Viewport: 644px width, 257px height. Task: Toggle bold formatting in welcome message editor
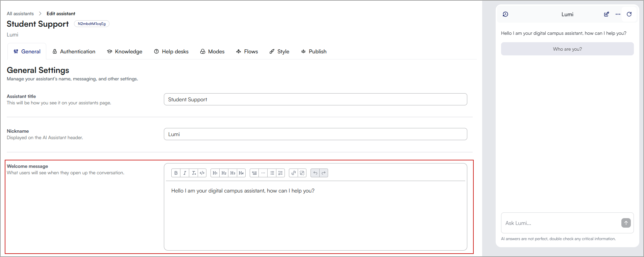point(176,173)
